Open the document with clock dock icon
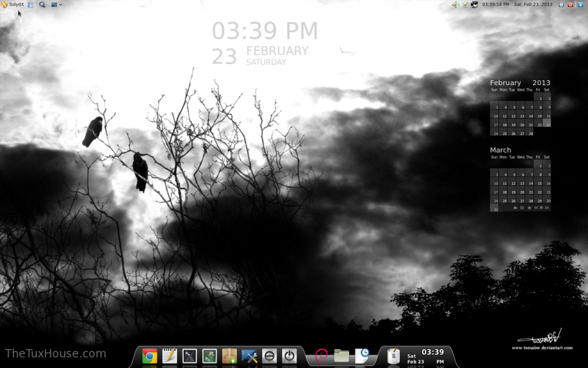Viewport: 588px width, 368px height. pos(362,355)
